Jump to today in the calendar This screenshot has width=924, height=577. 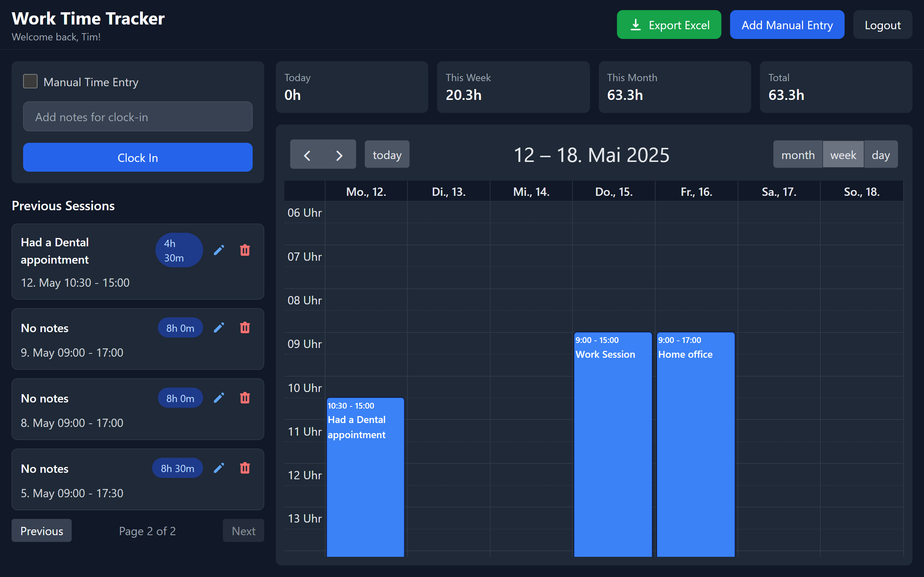pos(387,154)
